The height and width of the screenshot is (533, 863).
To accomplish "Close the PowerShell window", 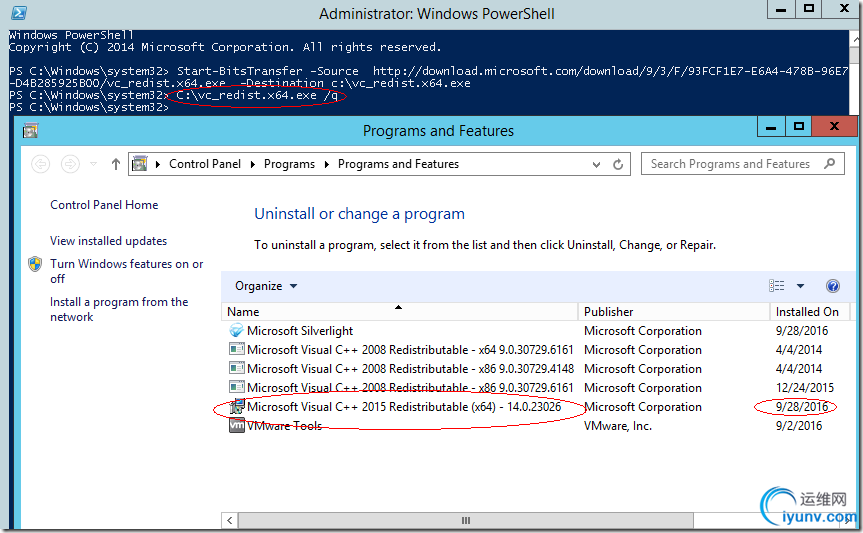I will 844,8.
